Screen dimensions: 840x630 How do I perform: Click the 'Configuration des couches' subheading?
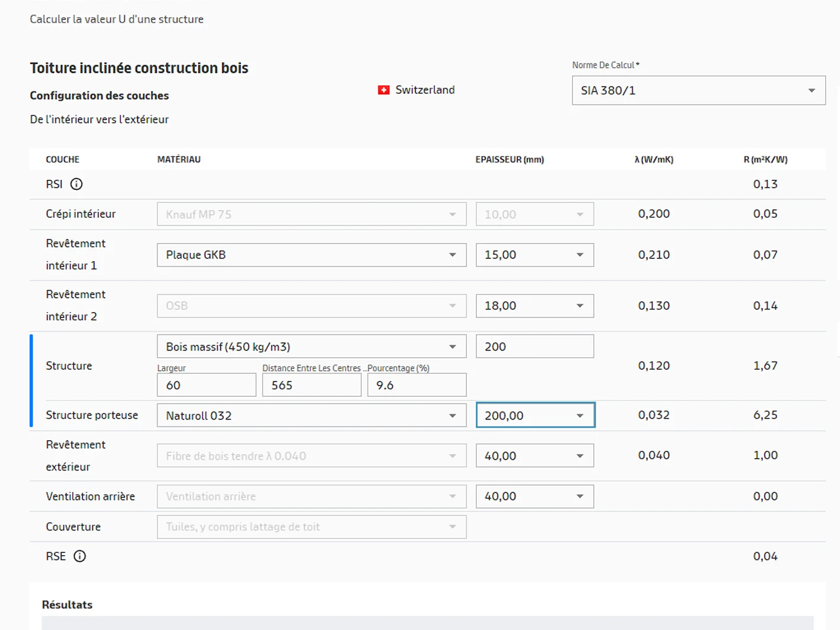click(x=99, y=96)
